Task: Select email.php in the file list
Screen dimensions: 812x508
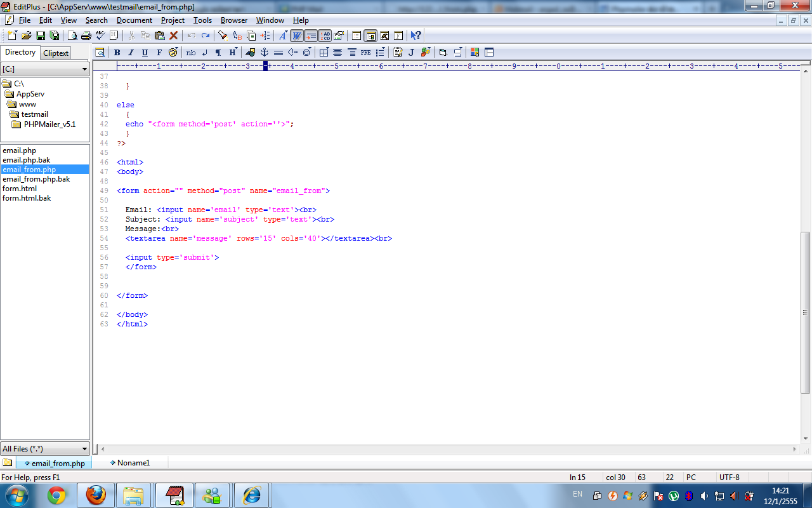Action: (19, 150)
